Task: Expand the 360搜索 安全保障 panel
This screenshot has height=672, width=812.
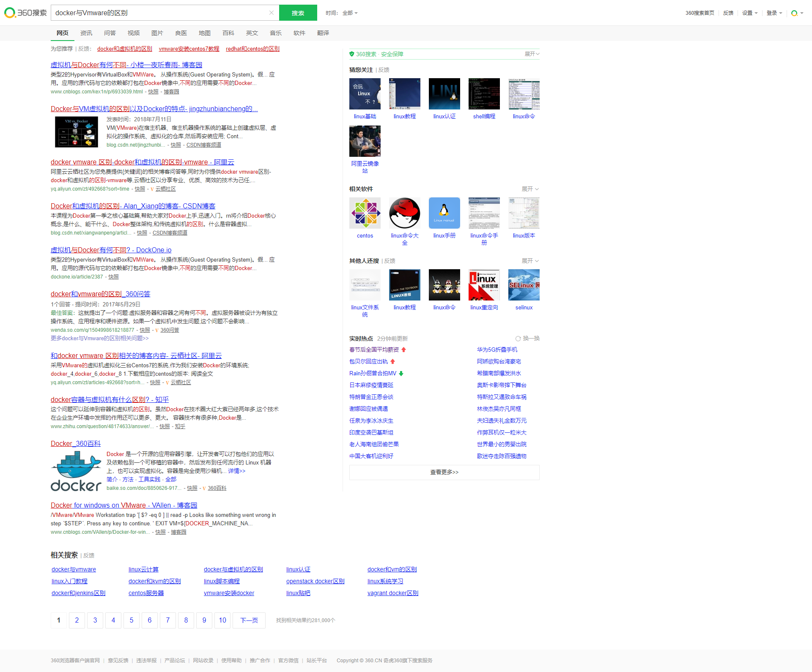Action: 532,54
